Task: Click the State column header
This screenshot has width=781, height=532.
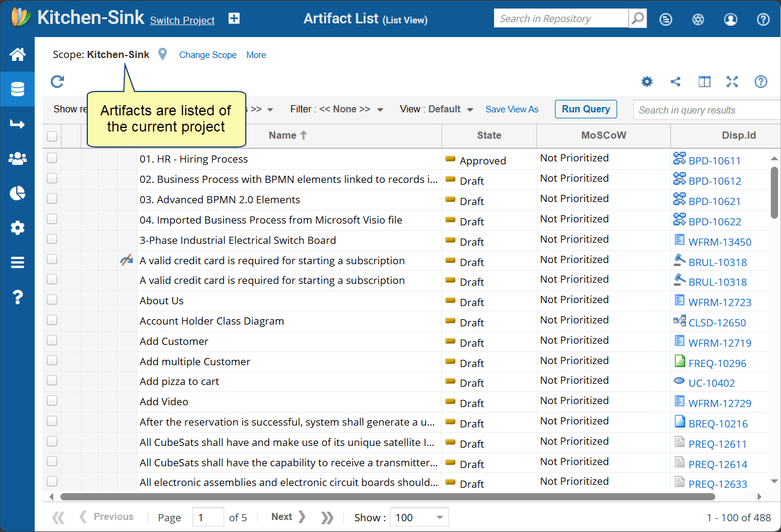Action: pyautogui.click(x=489, y=136)
